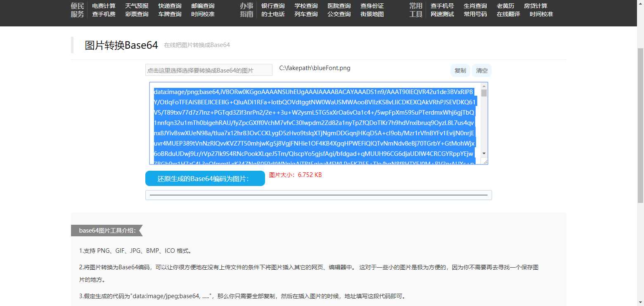Click the 图片大小: 6.752 KB text
The height and width of the screenshot is (306, 644).
(x=295, y=175)
